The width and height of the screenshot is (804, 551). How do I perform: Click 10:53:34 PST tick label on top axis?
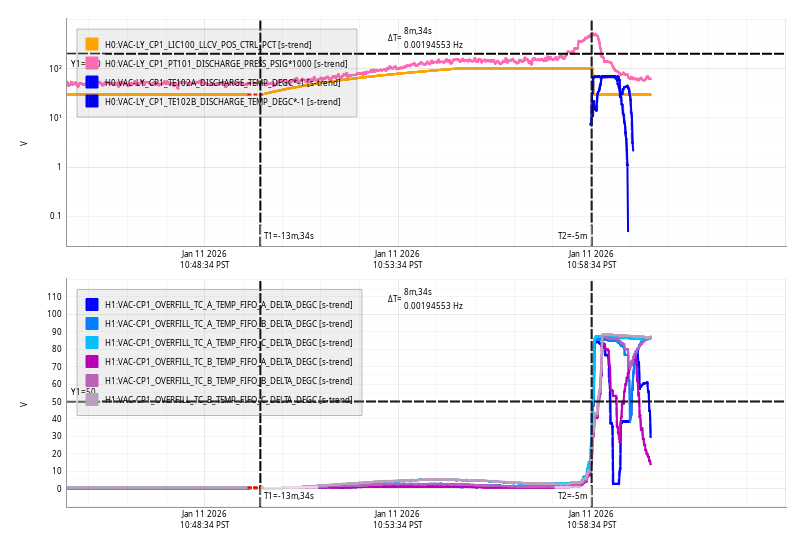[397, 260]
